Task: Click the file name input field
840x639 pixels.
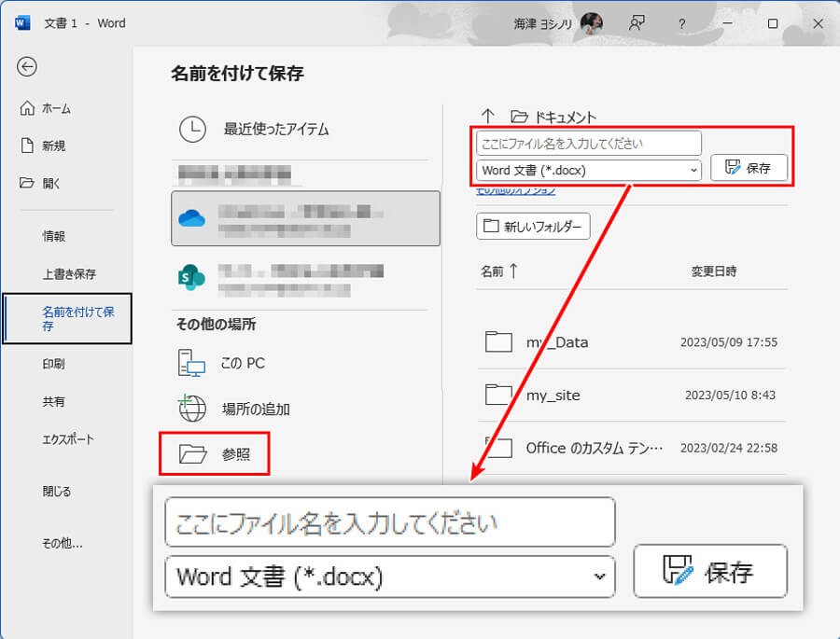Action: click(589, 144)
